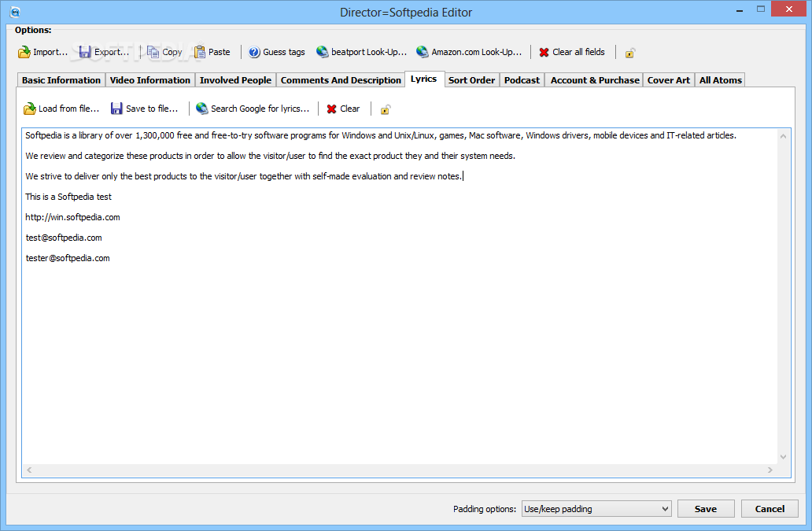Open the Involved People tab
Viewport: 812px width, 531px height.
click(x=235, y=80)
